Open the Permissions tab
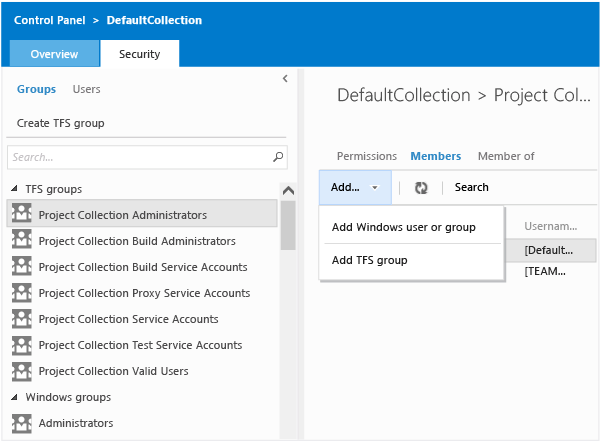This screenshot has width=600, height=441. point(367,156)
